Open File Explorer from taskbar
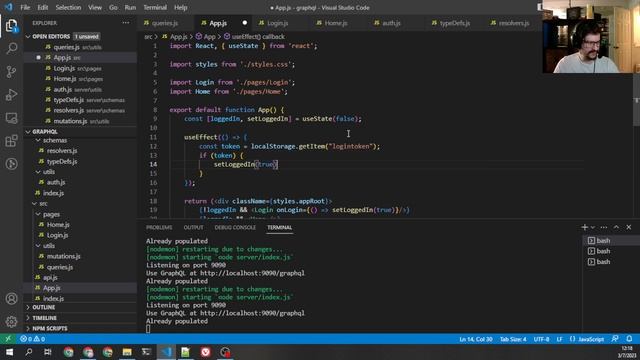This screenshot has height=360, width=640. click(127, 352)
